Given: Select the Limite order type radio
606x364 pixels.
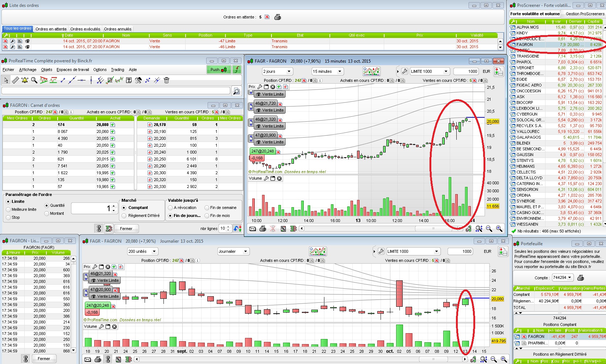Looking at the screenshot, I should [x=8, y=201].
